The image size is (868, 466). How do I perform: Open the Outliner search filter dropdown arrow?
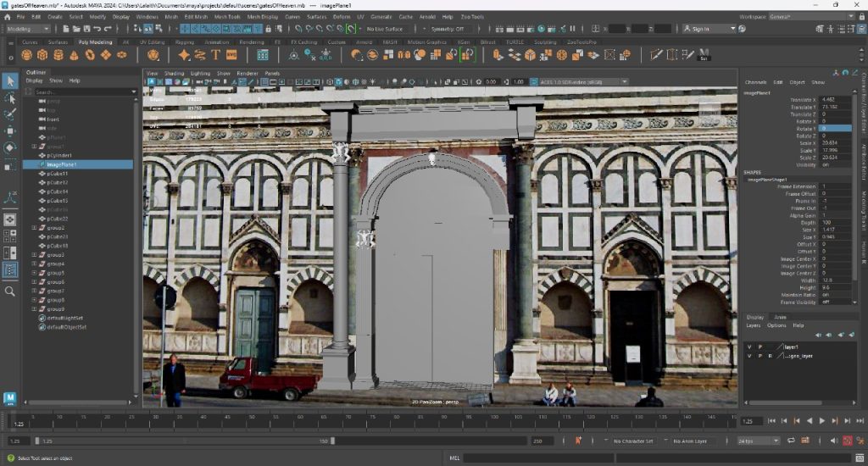pyautogui.click(x=134, y=92)
